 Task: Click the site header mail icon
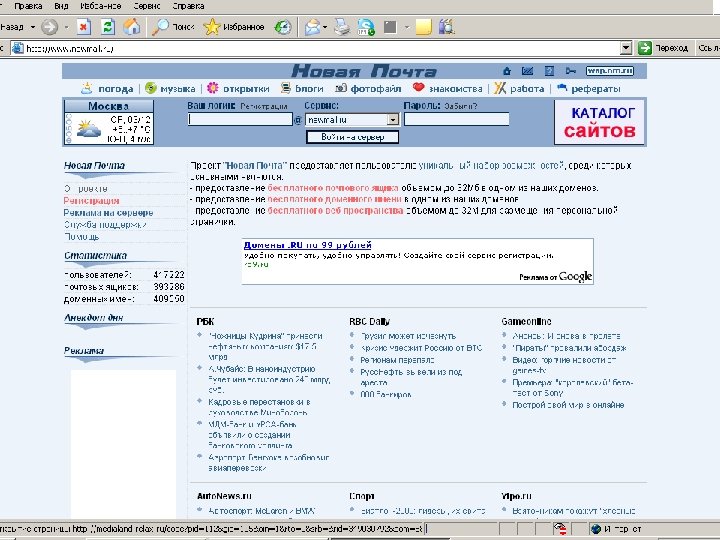pos(528,71)
